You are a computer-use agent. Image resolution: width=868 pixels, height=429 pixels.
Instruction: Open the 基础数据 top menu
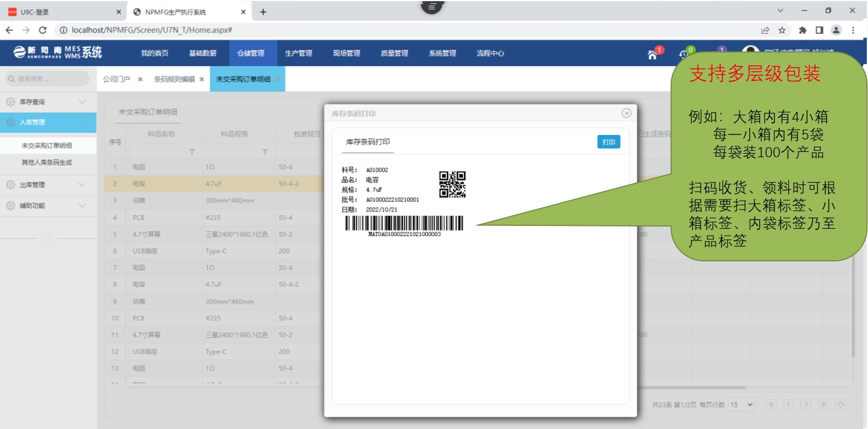[x=202, y=53]
